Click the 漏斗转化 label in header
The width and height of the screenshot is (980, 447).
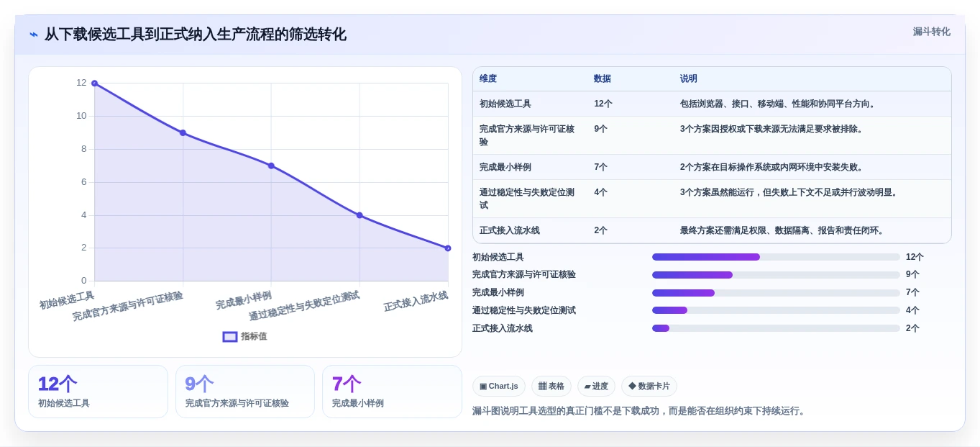point(931,32)
